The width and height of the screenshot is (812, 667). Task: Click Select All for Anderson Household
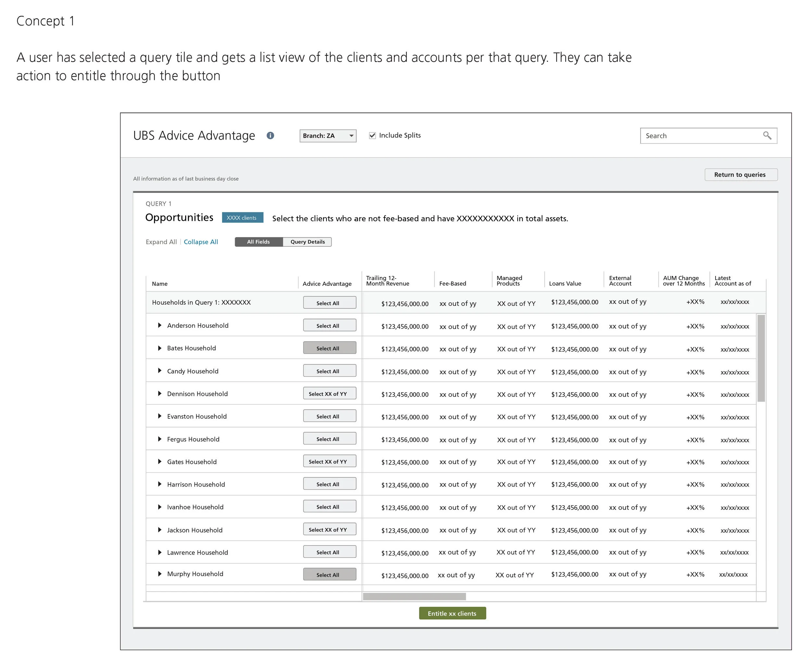(x=329, y=325)
